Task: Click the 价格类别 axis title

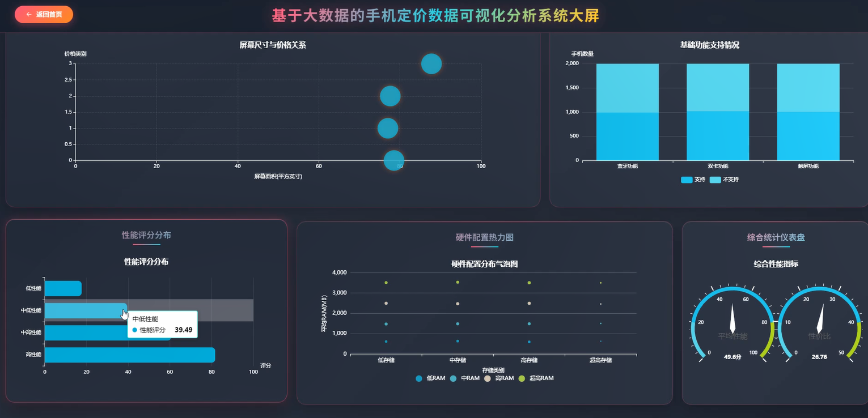Action: [x=75, y=54]
